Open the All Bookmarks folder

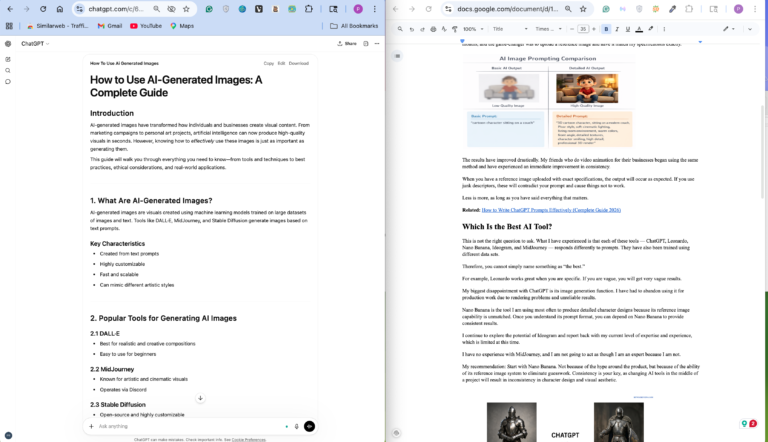pyautogui.click(x=354, y=26)
